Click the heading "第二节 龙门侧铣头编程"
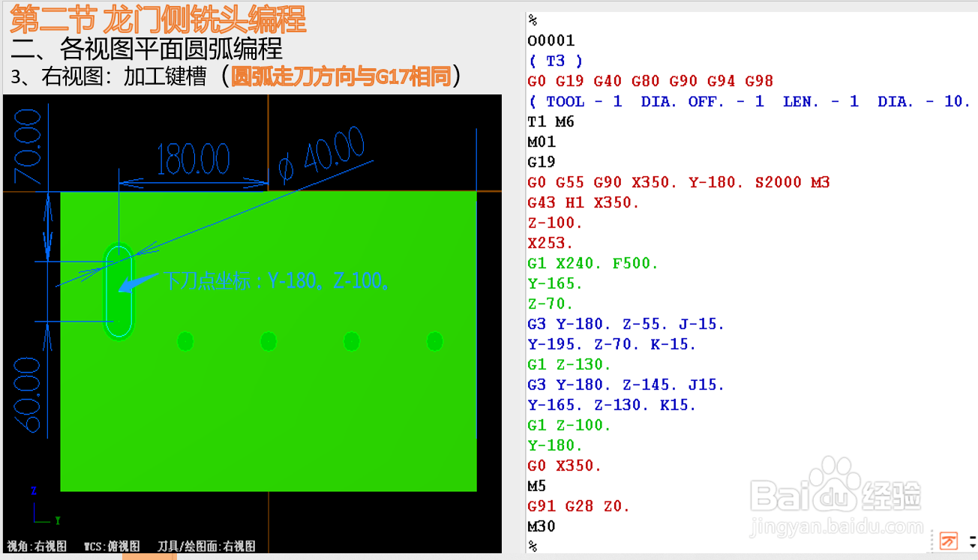 (x=158, y=18)
